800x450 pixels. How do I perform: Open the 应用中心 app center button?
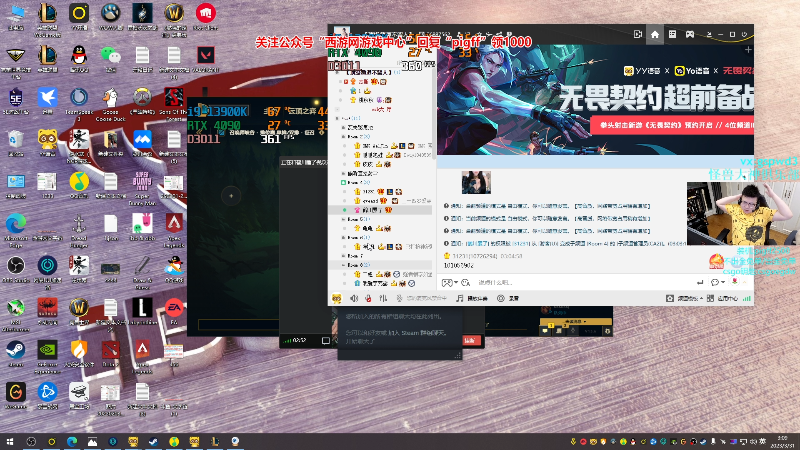point(722,298)
